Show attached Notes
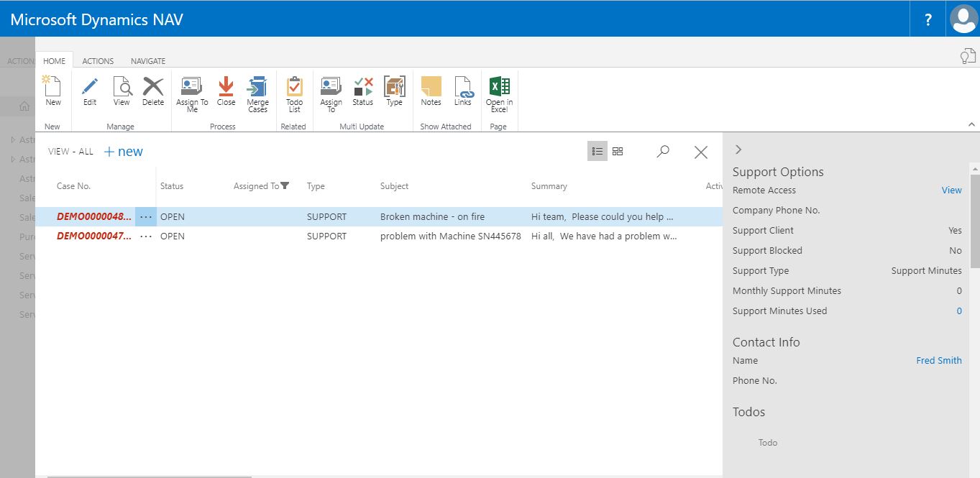Viewport: 980px width, 478px height. click(431, 91)
